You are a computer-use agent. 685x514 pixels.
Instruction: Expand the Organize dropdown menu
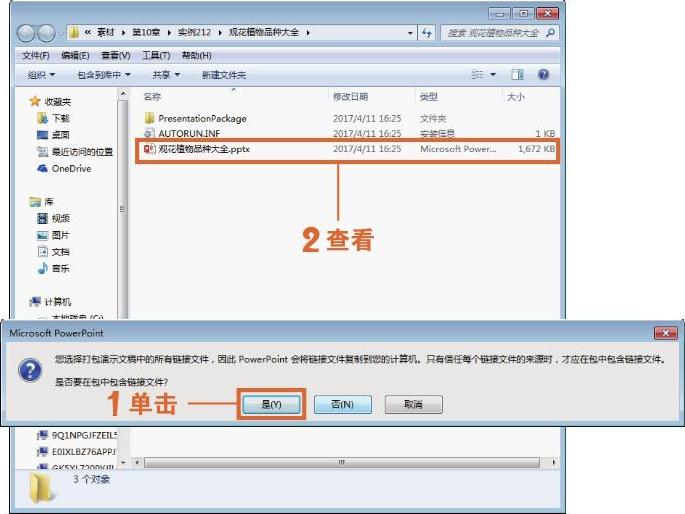(x=41, y=75)
